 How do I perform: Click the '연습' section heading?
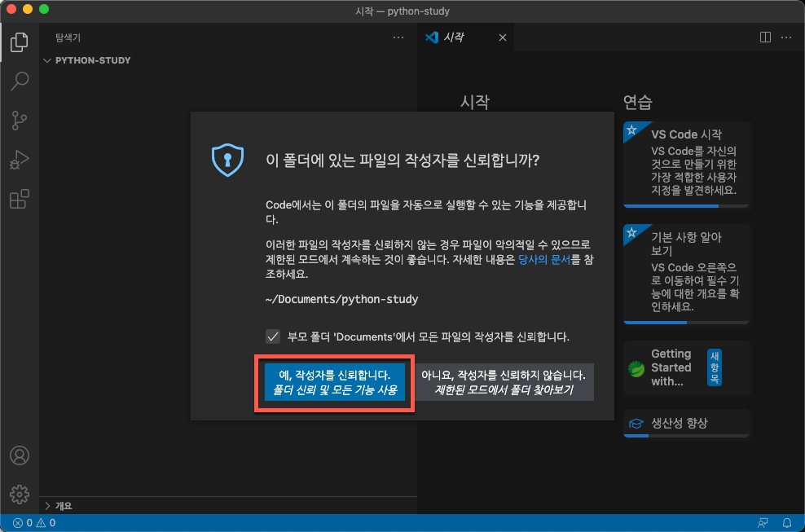tap(638, 102)
